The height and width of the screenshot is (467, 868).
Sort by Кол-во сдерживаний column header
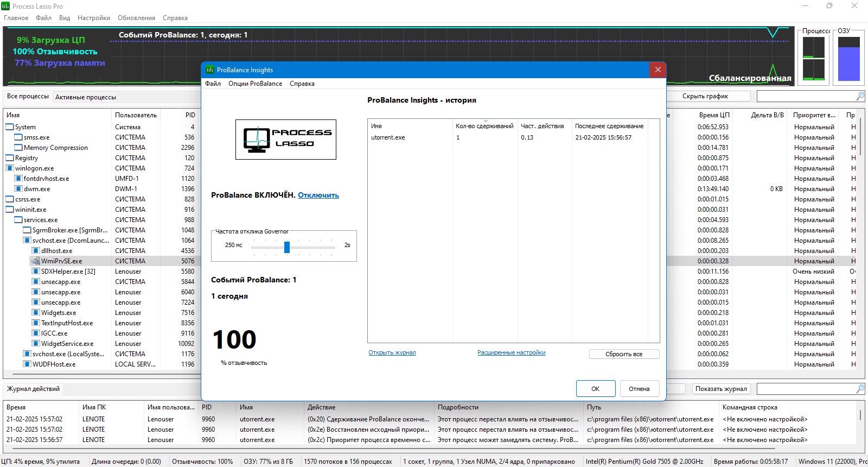pyautogui.click(x=485, y=126)
